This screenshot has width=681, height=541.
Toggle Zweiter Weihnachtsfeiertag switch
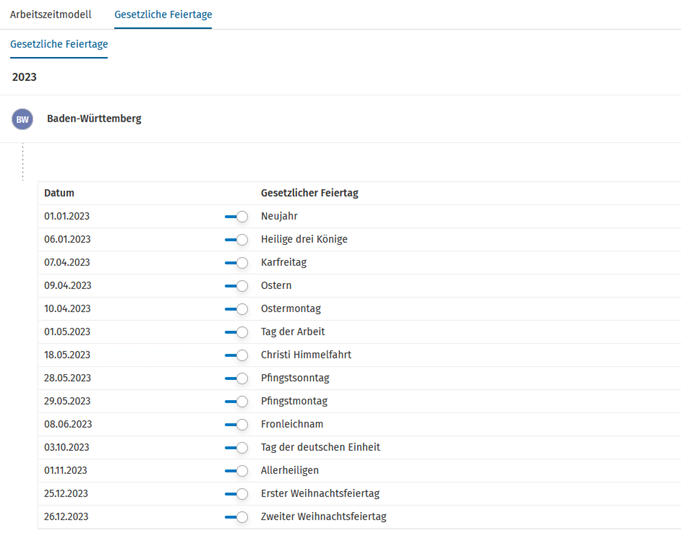tap(236, 517)
